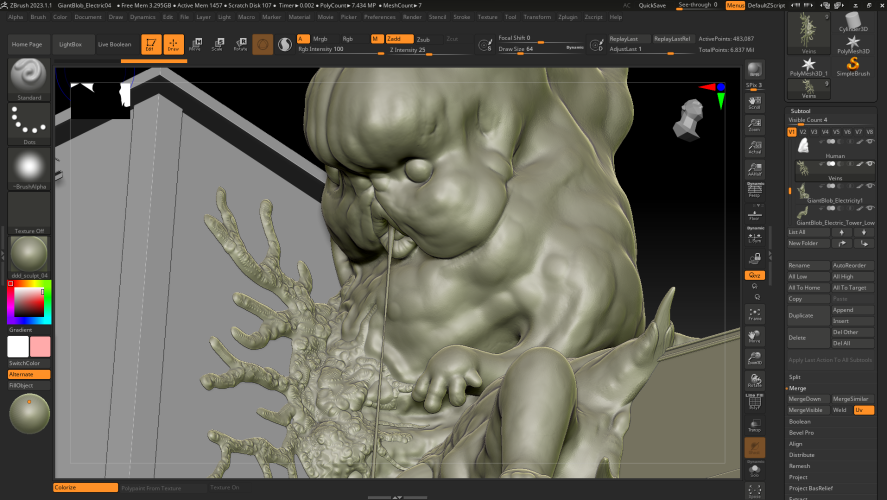Expand the Boolean subtool section

800,421
